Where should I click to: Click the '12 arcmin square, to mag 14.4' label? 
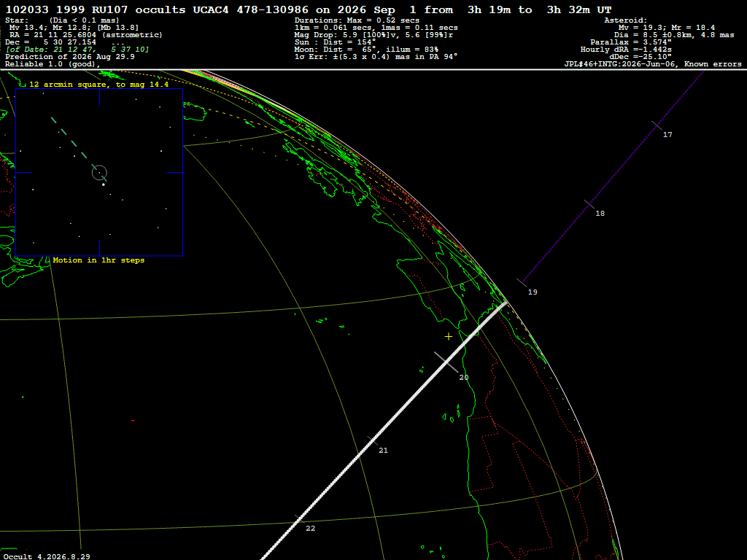click(x=98, y=85)
